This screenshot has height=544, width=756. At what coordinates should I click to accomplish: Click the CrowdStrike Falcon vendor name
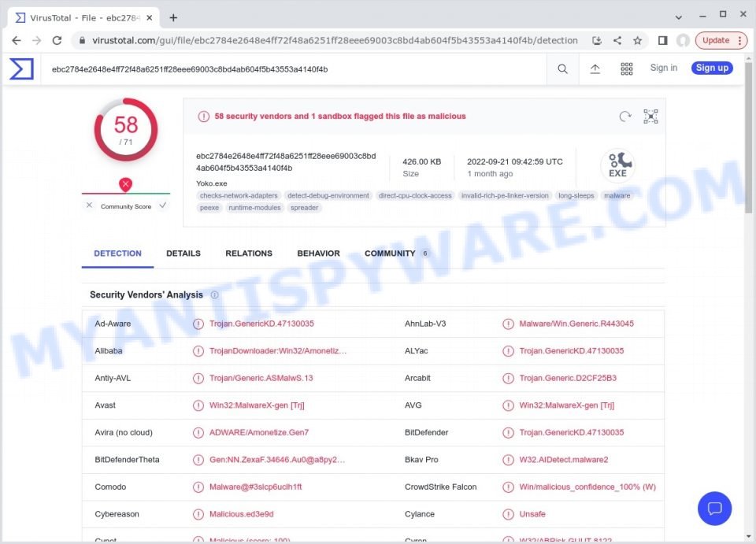[440, 487]
